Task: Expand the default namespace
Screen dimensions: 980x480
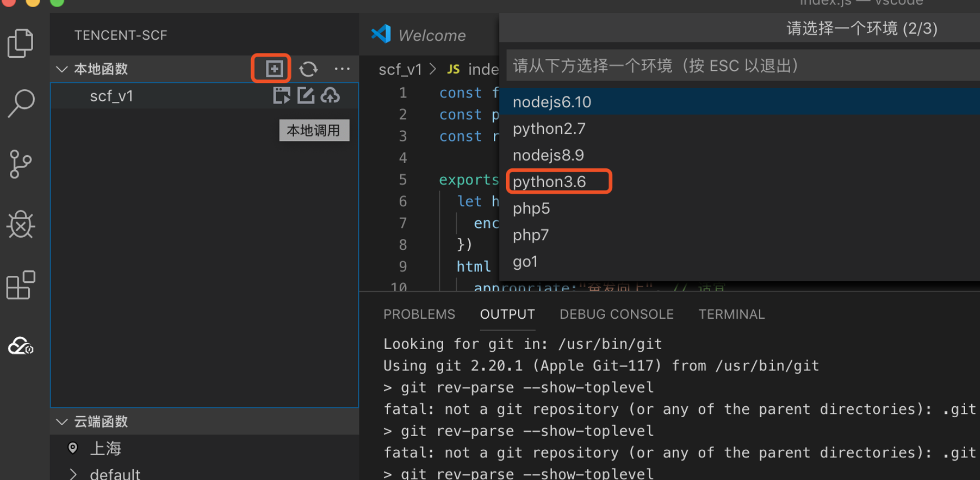Action: pos(73,474)
